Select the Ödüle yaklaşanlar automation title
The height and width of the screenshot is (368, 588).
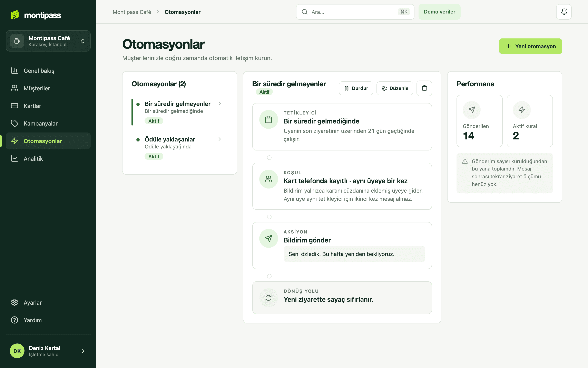[170, 139]
